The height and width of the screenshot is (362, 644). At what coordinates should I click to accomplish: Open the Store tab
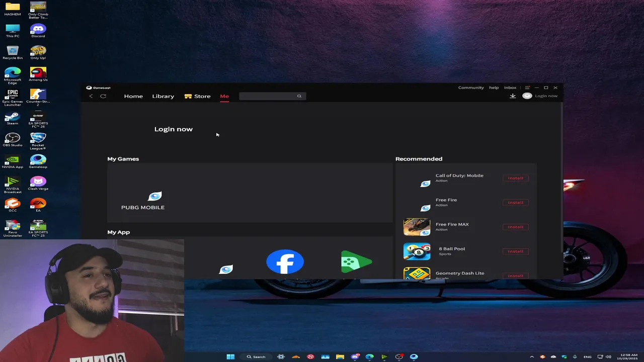tap(198, 96)
